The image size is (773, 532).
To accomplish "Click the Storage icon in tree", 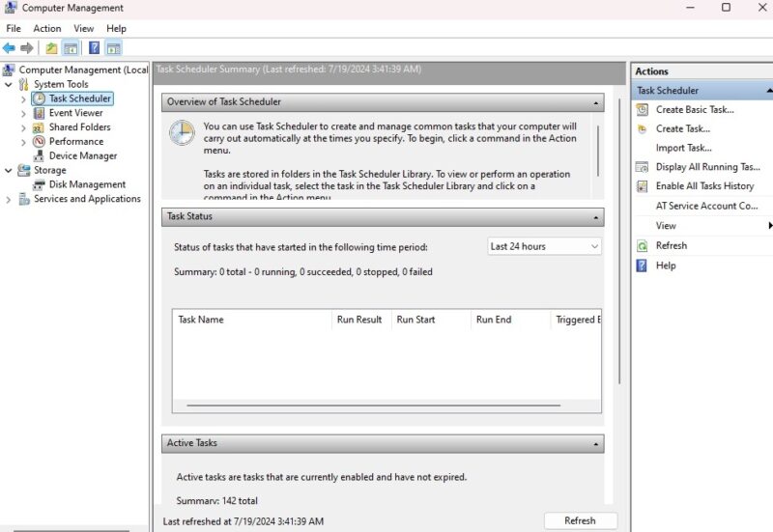I will click(23, 170).
